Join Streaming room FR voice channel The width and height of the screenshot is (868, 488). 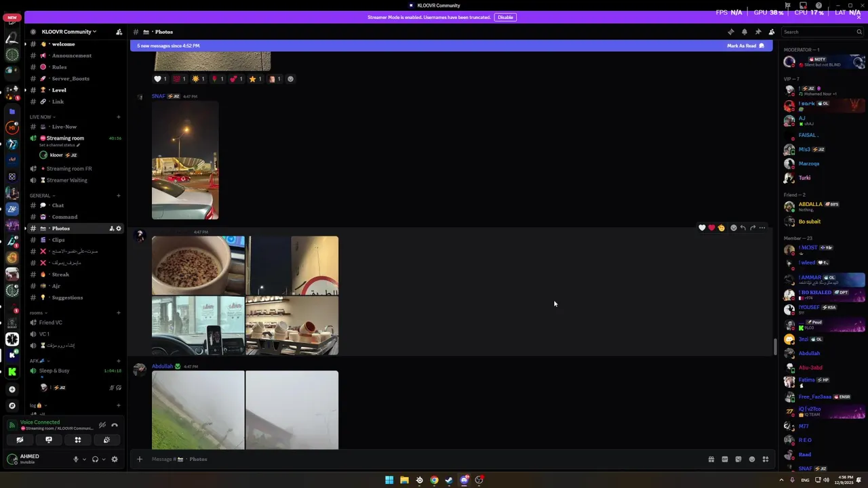(68, 169)
